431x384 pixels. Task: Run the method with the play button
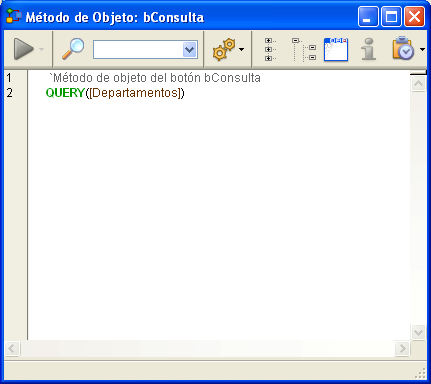click(x=23, y=49)
